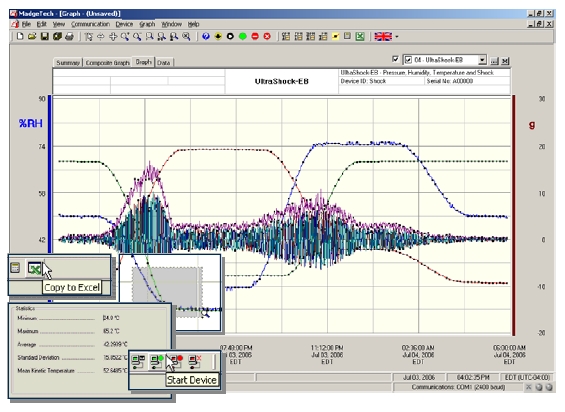The image size is (565, 412).
Task: Click the last magnifier icon before the help icon
Action: coord(186,36)
